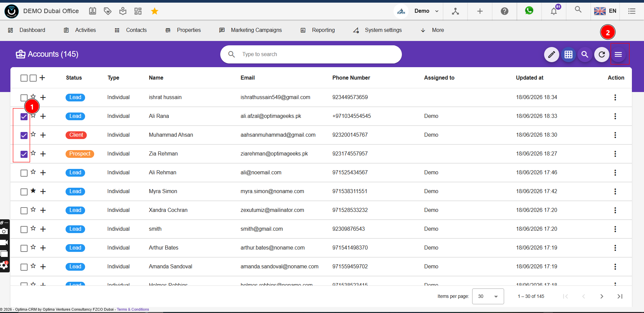The width and height of the screenshot is (644, 313).
Task: Click the yellow favorites star in header
Action: [x=155, y=11]
